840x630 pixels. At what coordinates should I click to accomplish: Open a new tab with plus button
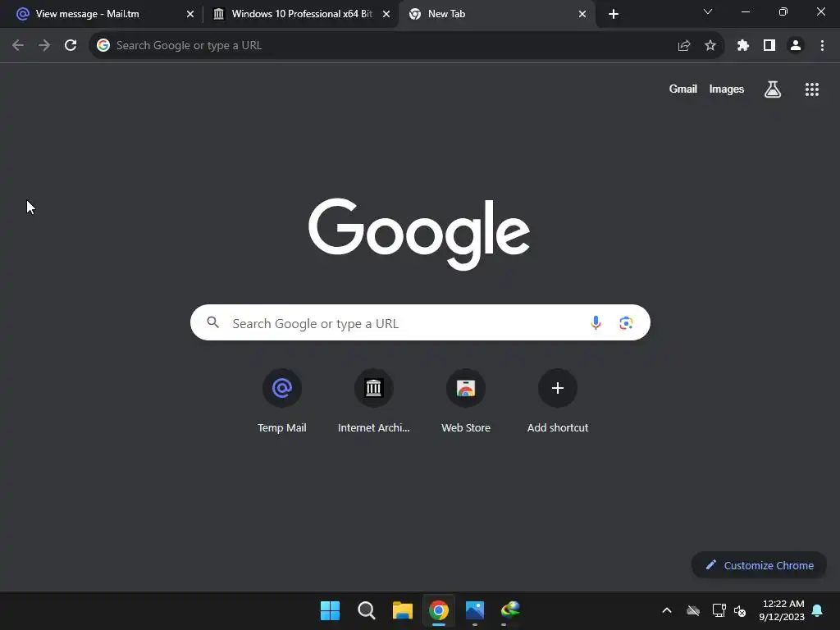pos(614,15)
